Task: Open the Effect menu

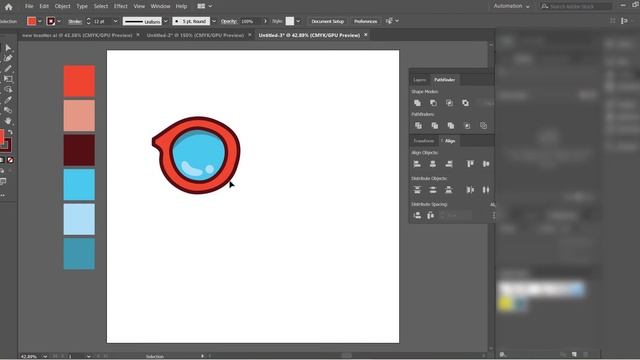Action: (120, 6)
